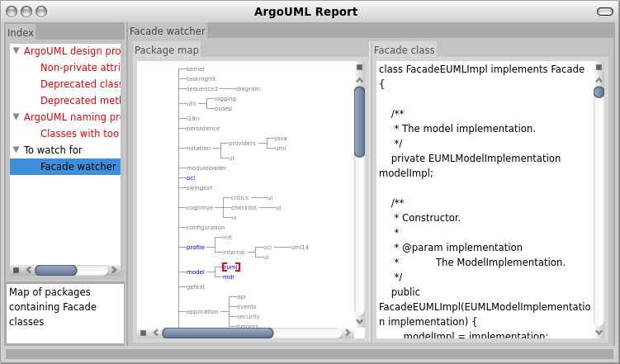Click index panel scroll-left arrow
Screen dimensions: 620x364
(x=28, y=270)
